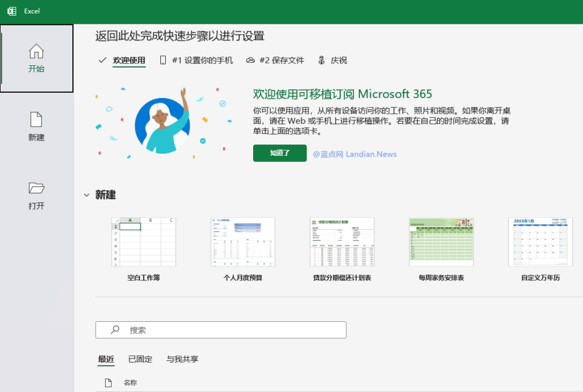Collapse the 新建 section chevron
This screenshot has width=583, height=392.
pos(86,195)
